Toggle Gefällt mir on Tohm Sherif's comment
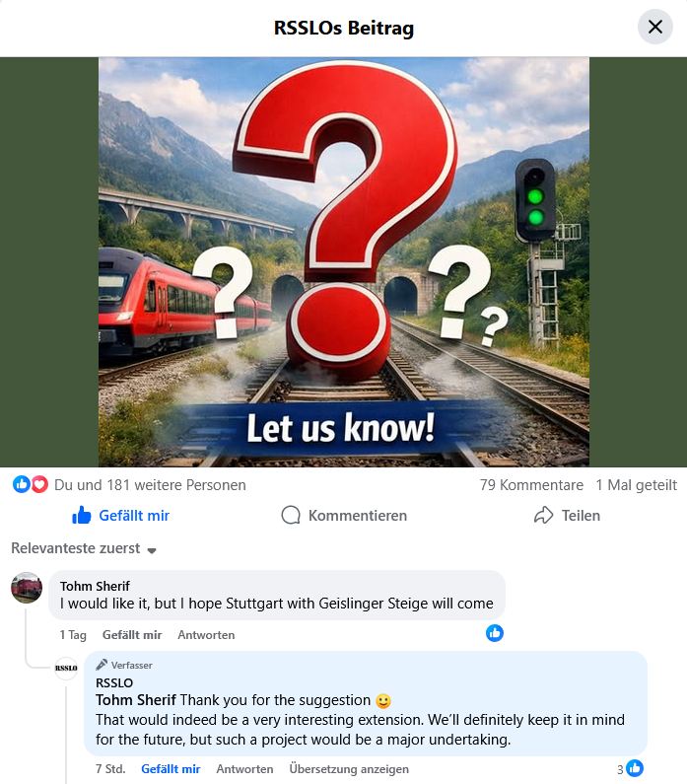Image resolution: width=687 pixels, height=784 pixels. [132, 635]
